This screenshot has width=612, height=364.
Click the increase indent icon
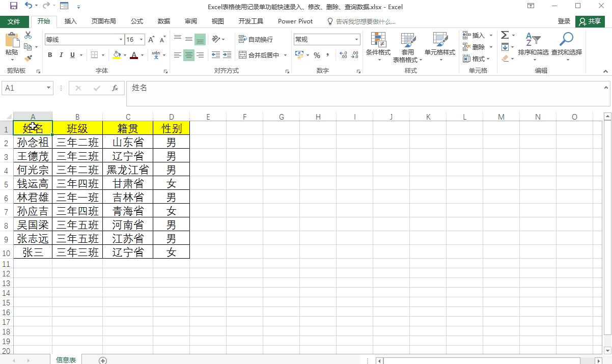[x=227, y=55]
